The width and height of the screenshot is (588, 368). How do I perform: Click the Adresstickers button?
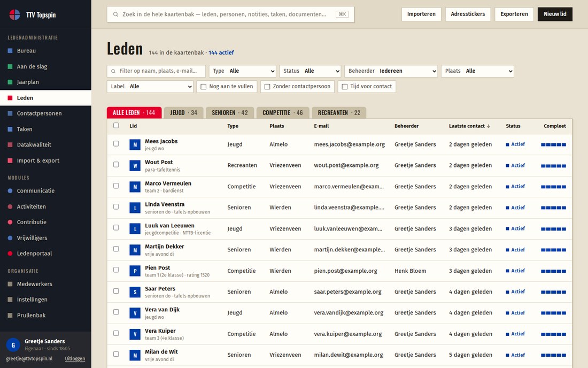[x=468, y=14]
